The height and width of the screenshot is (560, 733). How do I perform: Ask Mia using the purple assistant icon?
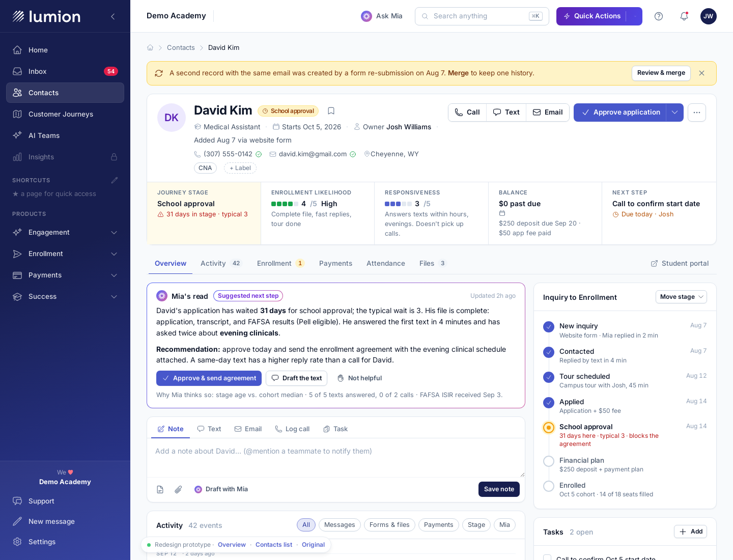[366, 16]
